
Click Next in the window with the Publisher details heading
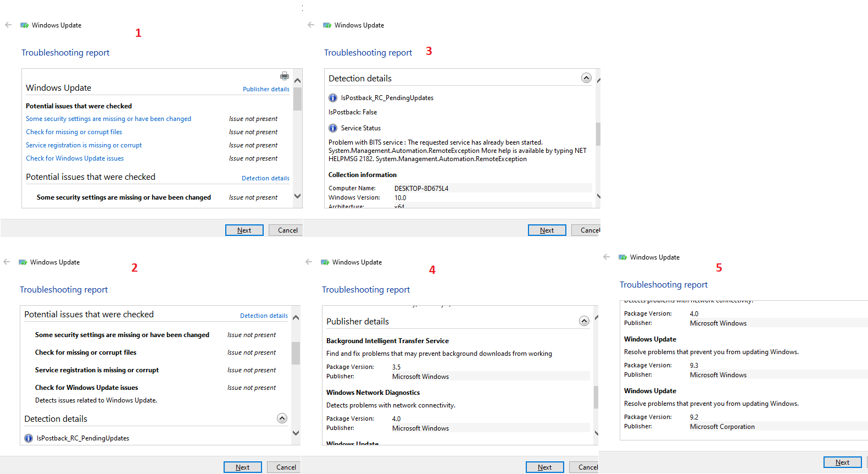[545, 467]
